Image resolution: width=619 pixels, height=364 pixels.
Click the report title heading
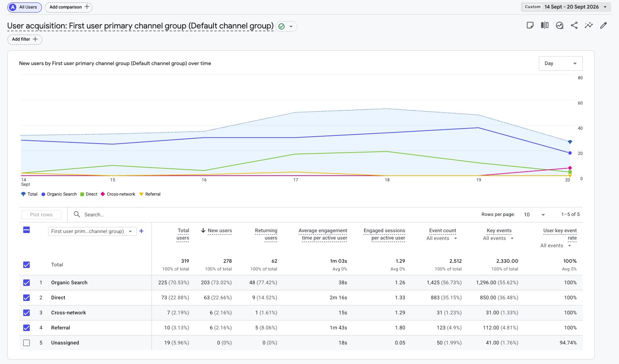click(x=140, y=26)
